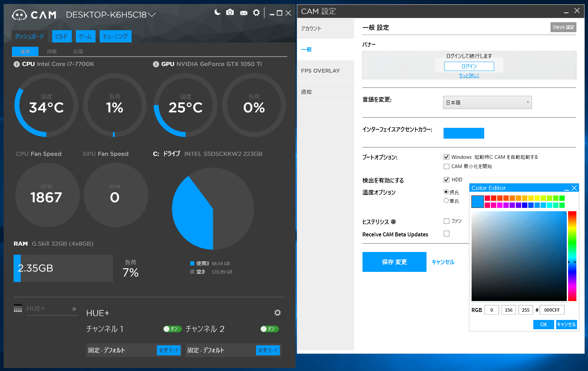The image size is (588, 371).
Task: Click inside the saturation-brightness gradient field
Action: pos(519,256)
